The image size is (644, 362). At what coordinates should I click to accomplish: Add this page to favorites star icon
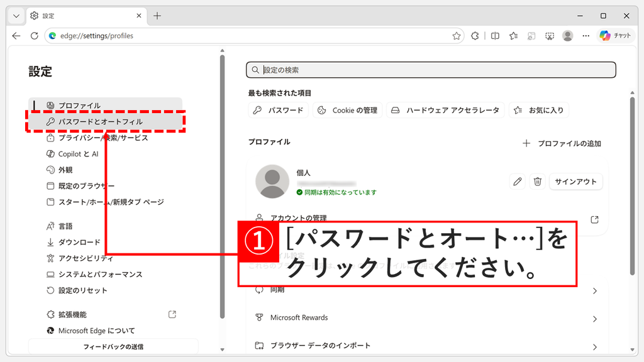pos(457,36)
